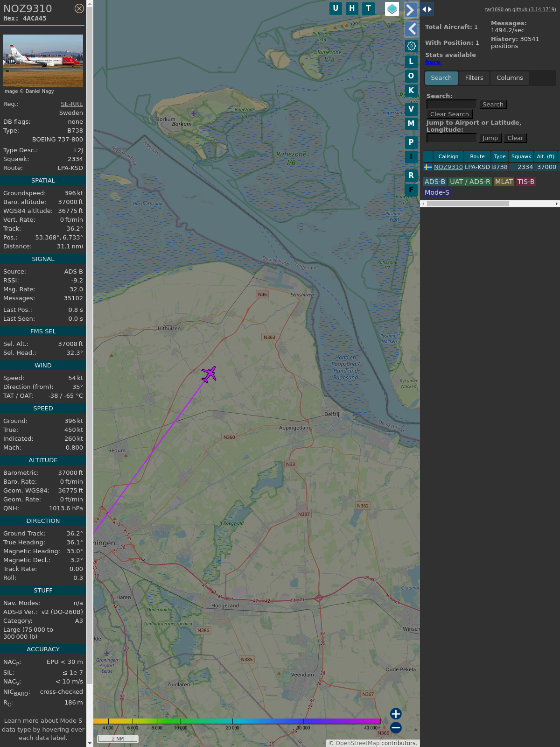Viewport: 560px width, 747px height.
Task: Toggle the H map button
Action: point(352,8)
